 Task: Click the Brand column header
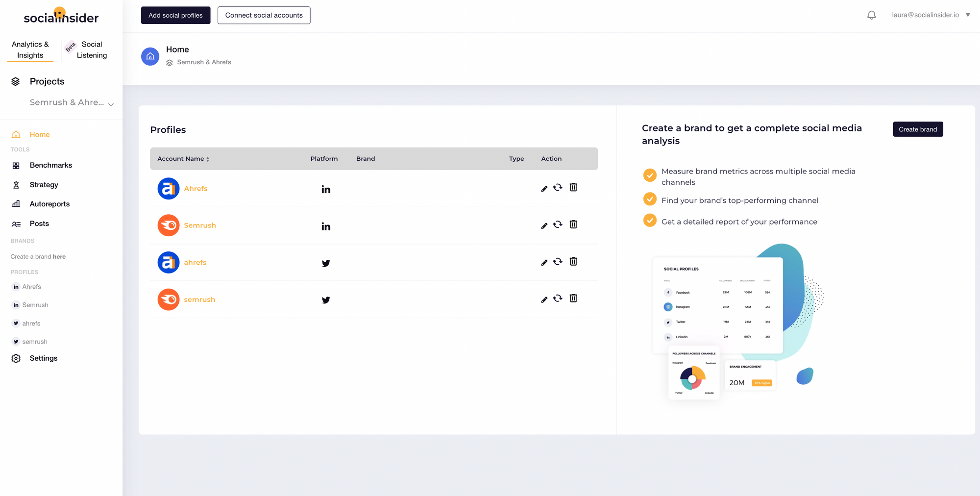click(366, 159)
